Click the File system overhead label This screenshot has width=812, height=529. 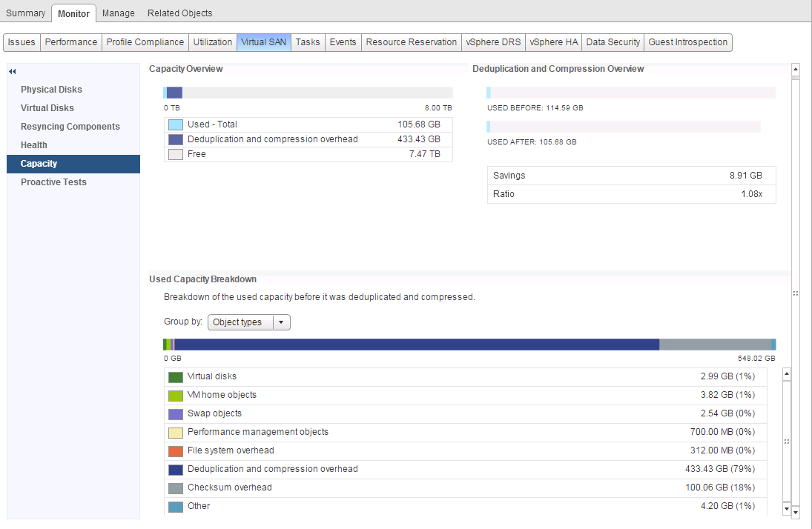[x=231, y=450]
